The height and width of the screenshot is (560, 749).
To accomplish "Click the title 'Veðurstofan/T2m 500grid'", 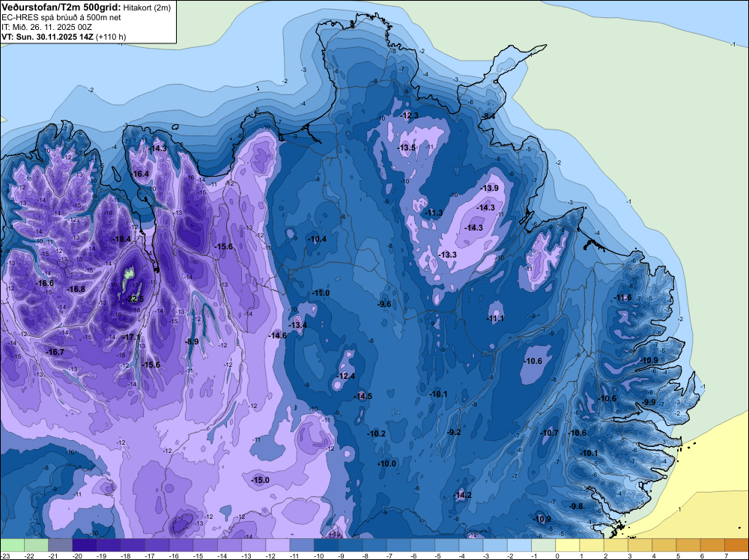I will pyautogui.click(x=61, y=7).
